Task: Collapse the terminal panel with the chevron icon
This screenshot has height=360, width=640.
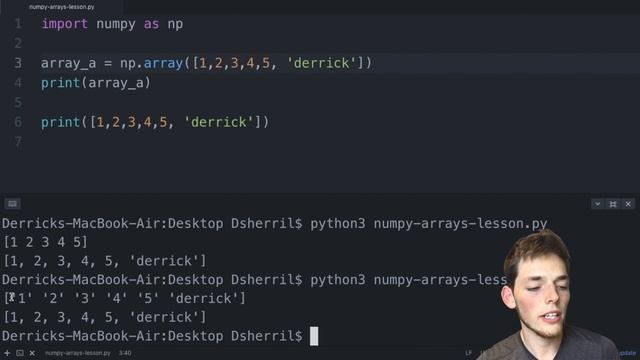Action: click(598, 204)
